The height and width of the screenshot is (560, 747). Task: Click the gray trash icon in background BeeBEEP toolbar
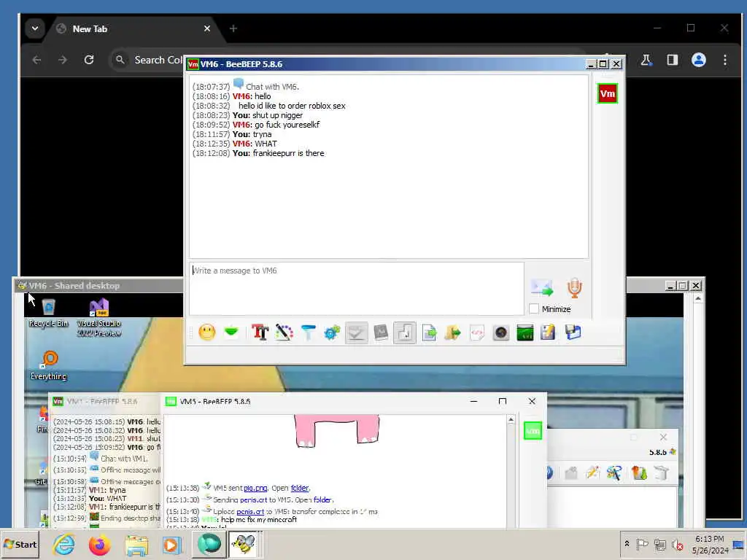(662, 472)
